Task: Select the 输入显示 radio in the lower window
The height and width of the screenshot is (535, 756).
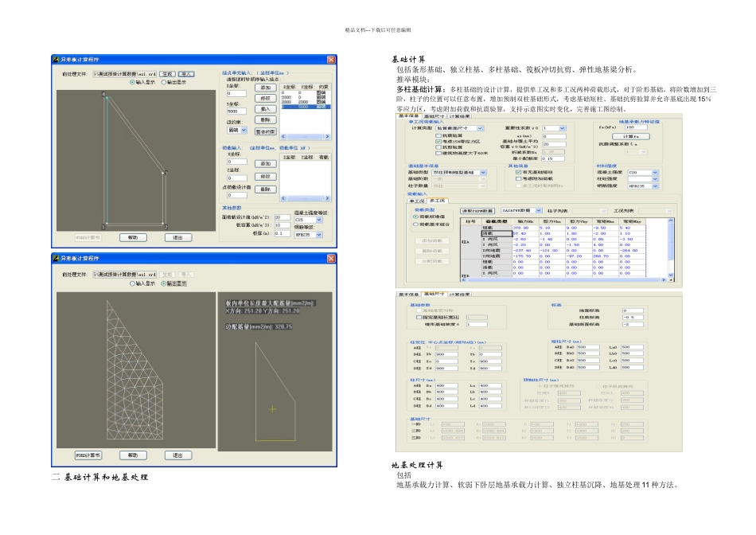Action: [132, 283]
